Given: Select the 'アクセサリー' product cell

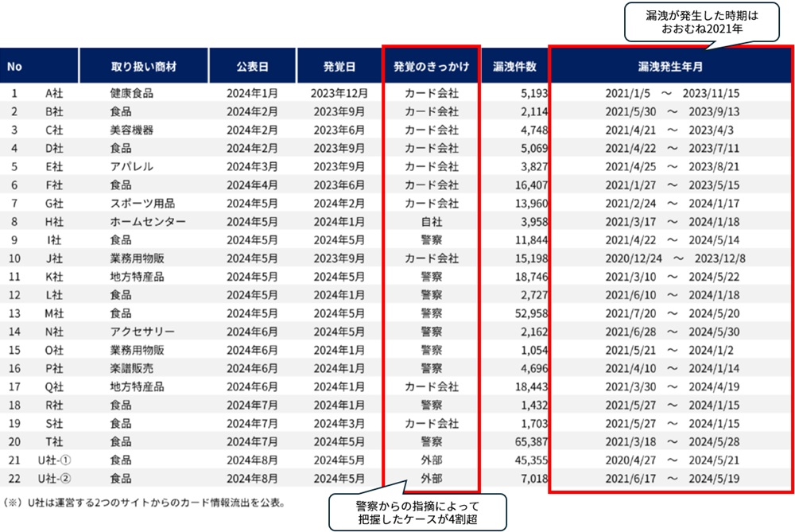Looking at the screenshot, I should [x=142, y=332].
